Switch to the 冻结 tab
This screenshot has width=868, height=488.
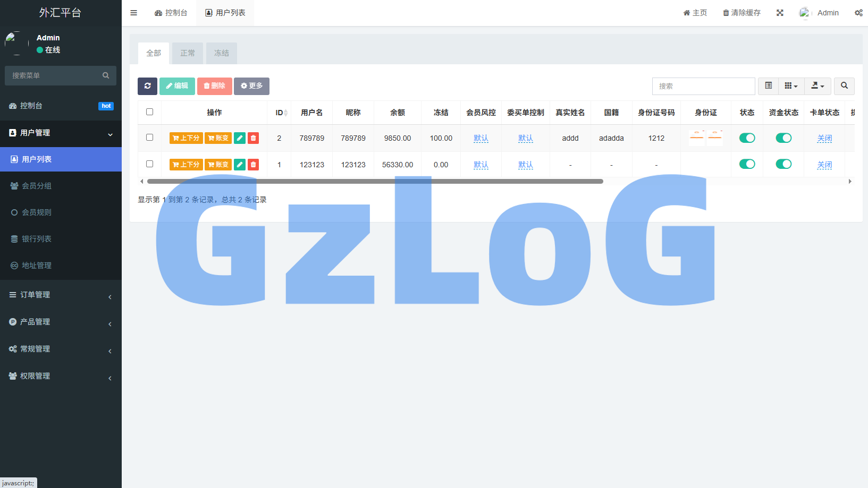tap(222, 53)
